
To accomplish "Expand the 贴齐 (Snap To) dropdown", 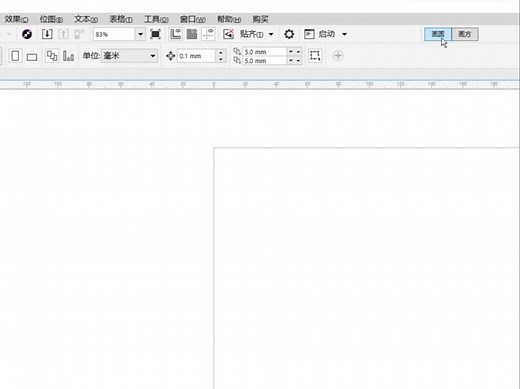I will tap(271, 34).
